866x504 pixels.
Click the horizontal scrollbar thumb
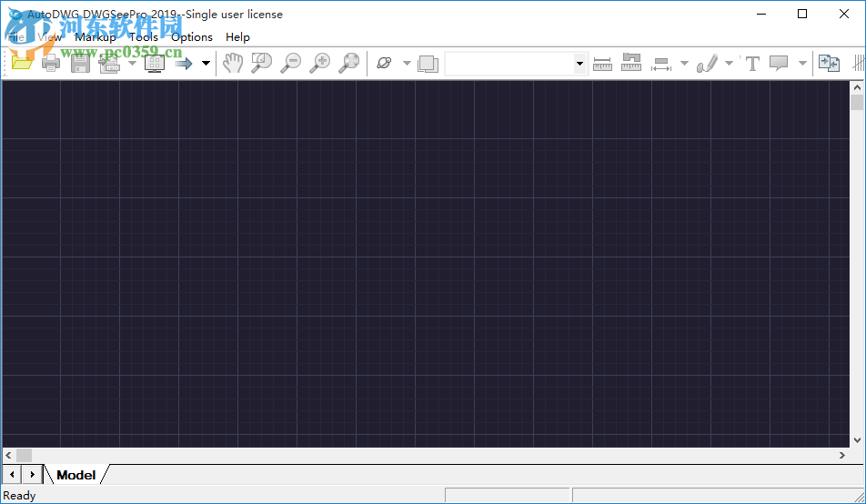pyautogui.click(x=24, y=456)
